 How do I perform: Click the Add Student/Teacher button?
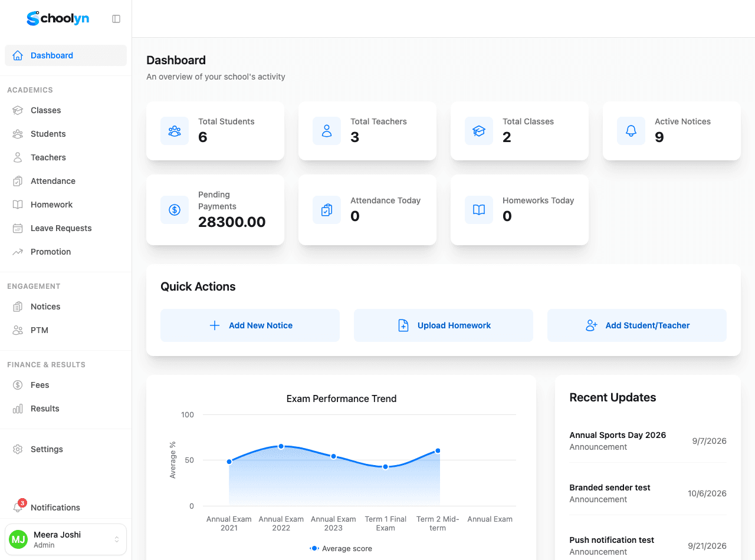tap(637, 325)
